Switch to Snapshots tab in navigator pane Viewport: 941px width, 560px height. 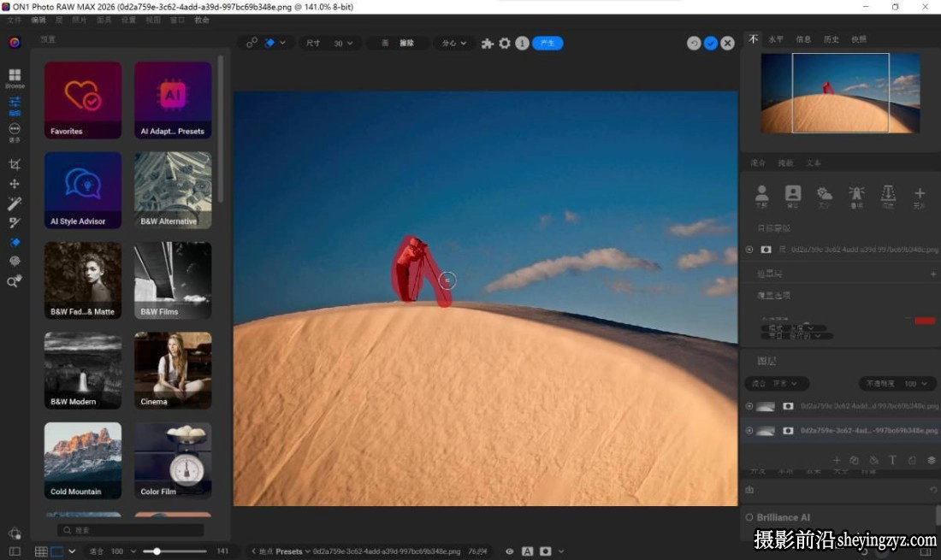pos(859,39)
